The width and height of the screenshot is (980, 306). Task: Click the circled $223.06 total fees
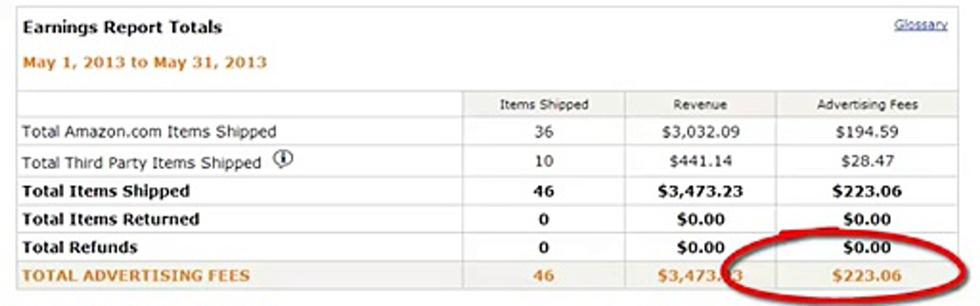click(867, 275)
